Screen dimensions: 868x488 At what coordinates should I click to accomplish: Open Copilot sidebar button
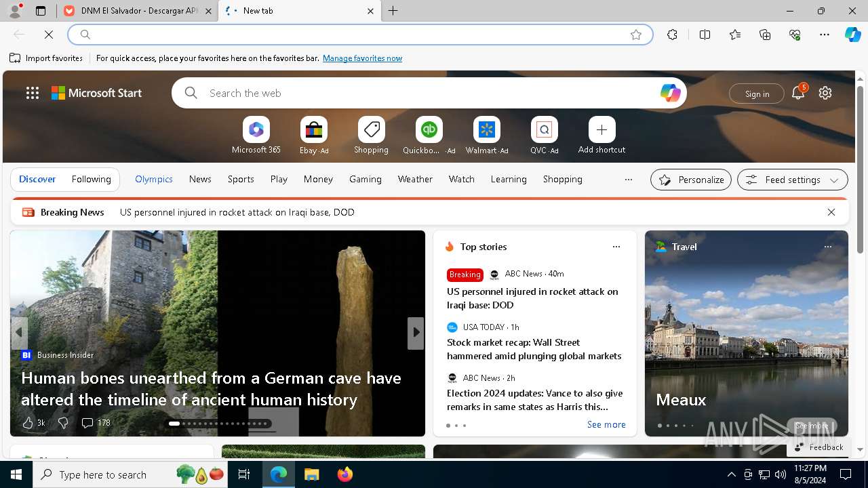coord(852,35)
